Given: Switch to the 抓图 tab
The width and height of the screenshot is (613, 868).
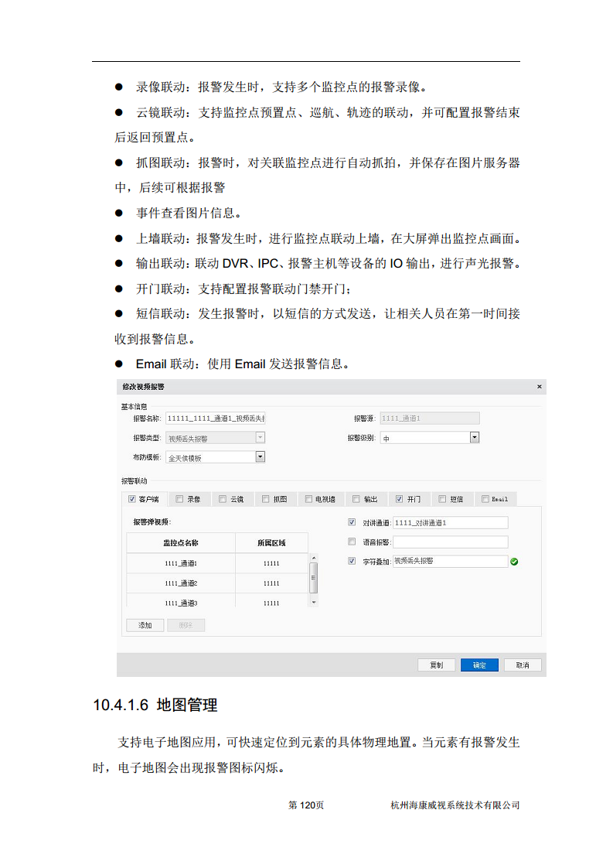Looking at the screenshot, I should click(275, 499).
